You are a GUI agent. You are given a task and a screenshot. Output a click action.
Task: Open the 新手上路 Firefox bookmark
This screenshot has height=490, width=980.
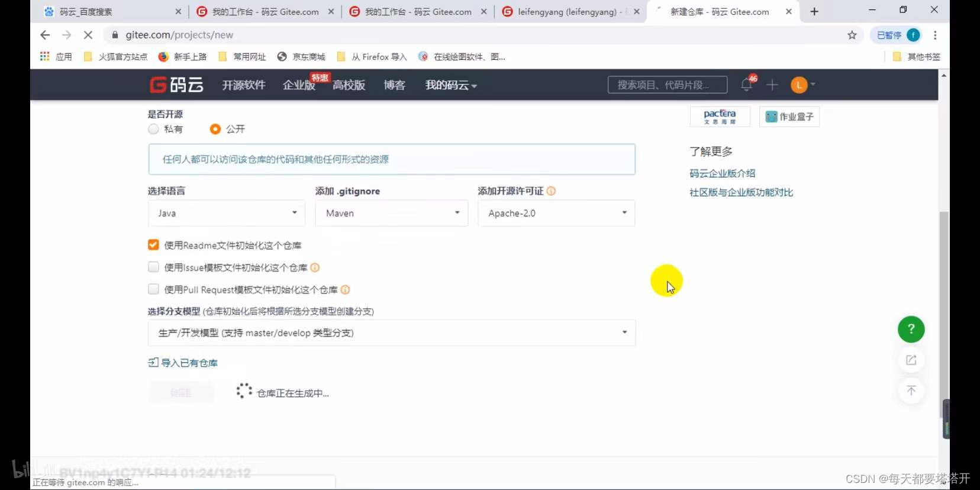tap(182, 57)
